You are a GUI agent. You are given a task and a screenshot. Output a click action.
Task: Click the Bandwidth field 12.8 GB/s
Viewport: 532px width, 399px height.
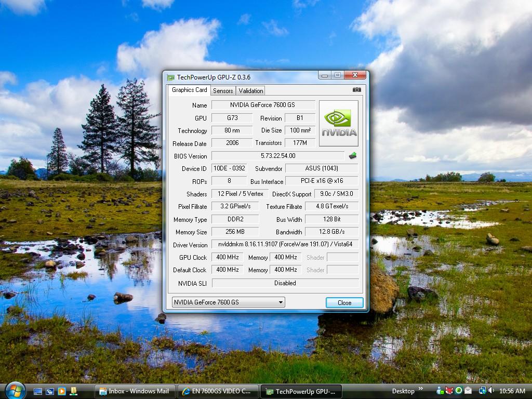tap(332, 232)
